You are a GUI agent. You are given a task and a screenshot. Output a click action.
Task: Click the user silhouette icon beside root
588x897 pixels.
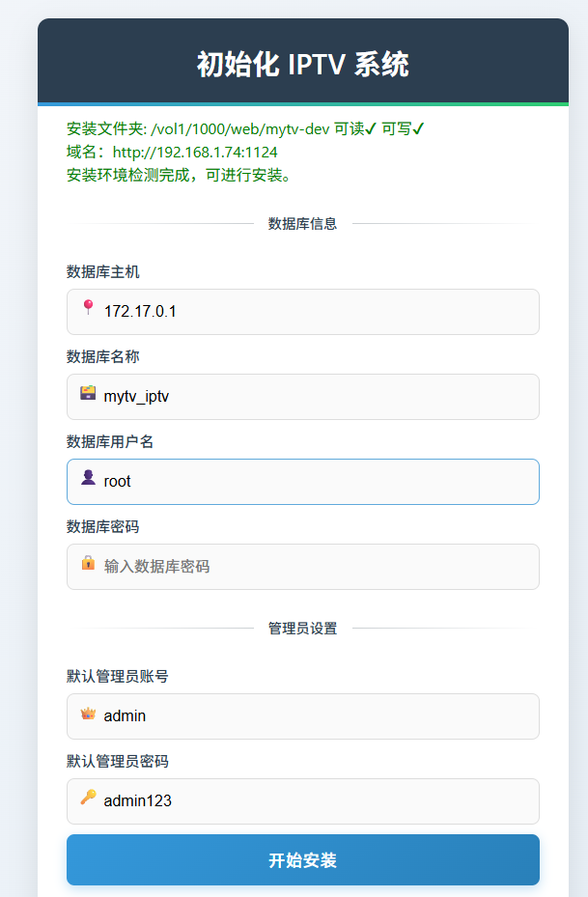tap(88, 477)
